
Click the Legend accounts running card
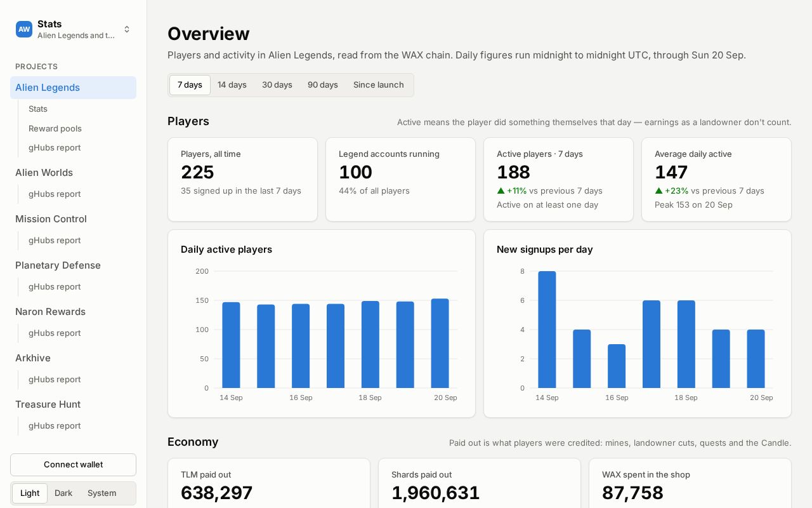[x=400, y=180]
